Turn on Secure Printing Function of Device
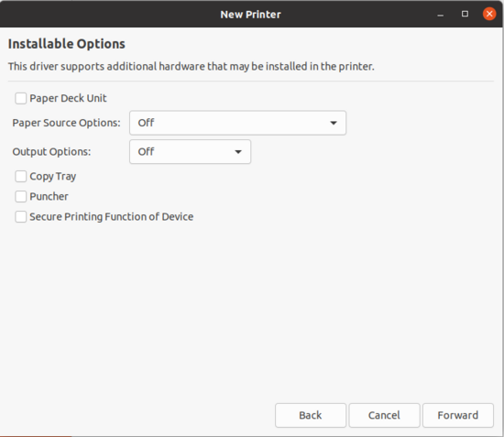 pos(20,216)
